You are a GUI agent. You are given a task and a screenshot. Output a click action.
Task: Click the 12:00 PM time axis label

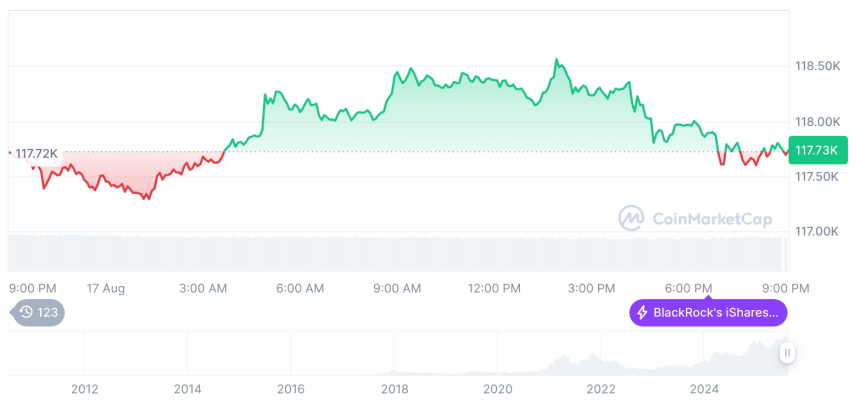pyautogui.click(x=494, y=288)
